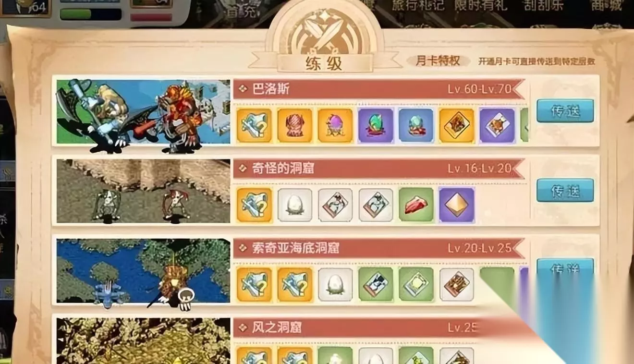Select the white egg reward in 奇怪的洞窟

[x=295, y=205]
